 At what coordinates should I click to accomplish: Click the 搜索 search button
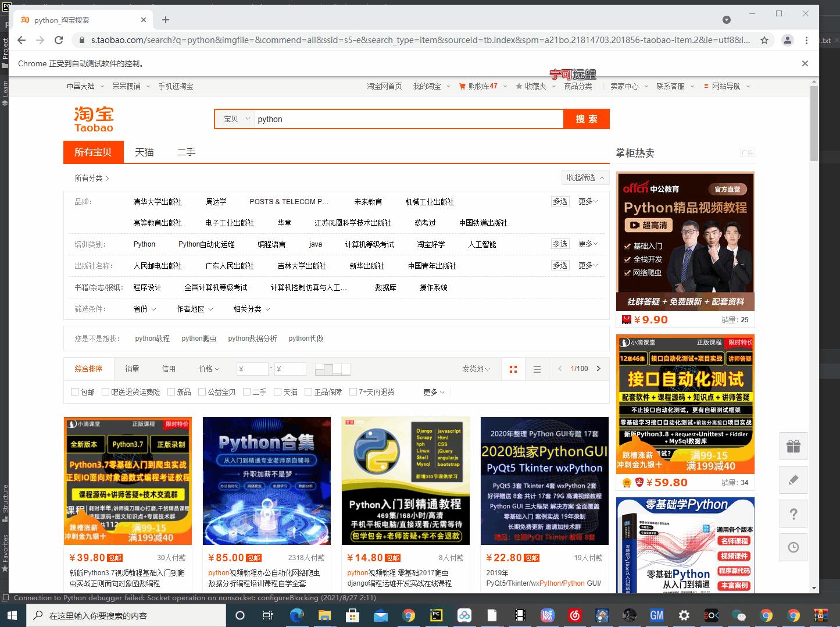click(586, 119)
